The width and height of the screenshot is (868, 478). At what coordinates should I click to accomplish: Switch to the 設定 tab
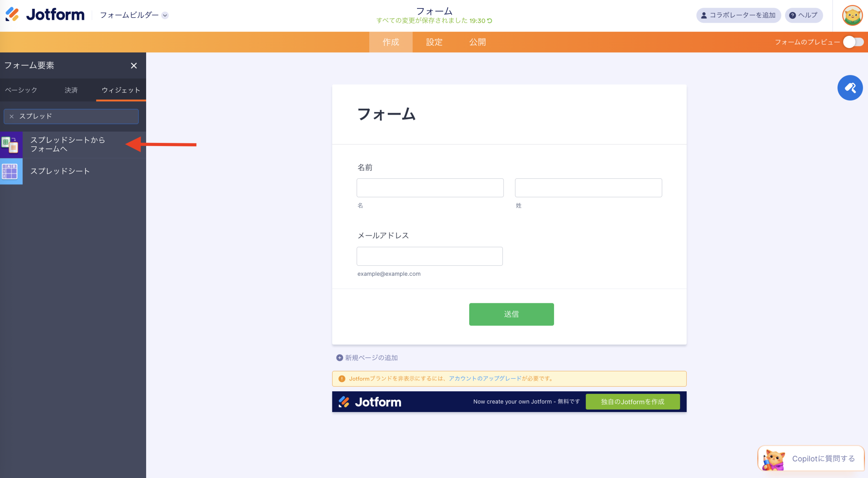(434, 42)
